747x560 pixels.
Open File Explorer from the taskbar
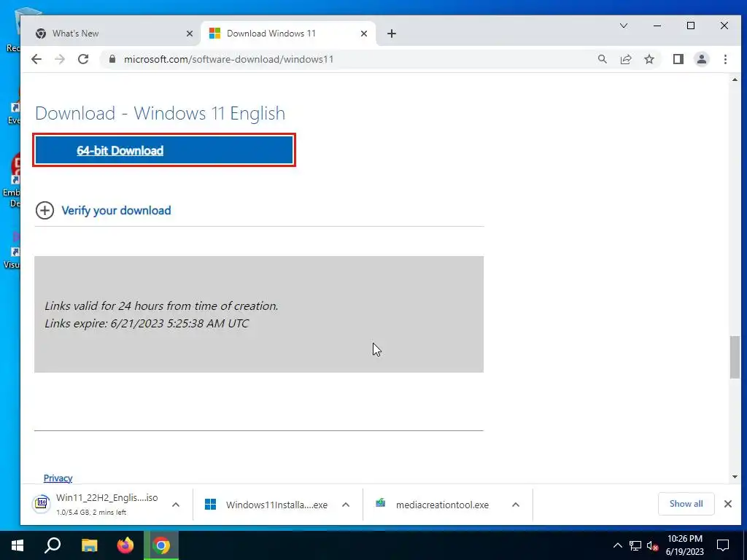89,545
